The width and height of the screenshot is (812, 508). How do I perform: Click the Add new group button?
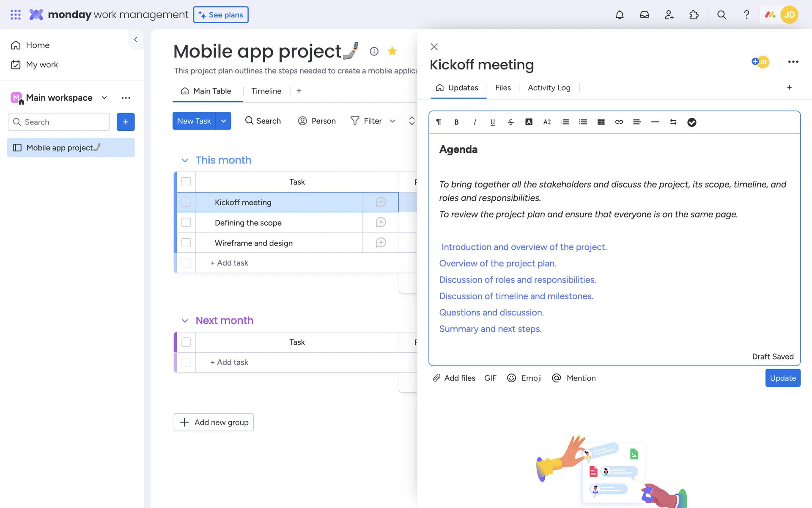pos(214,422)
